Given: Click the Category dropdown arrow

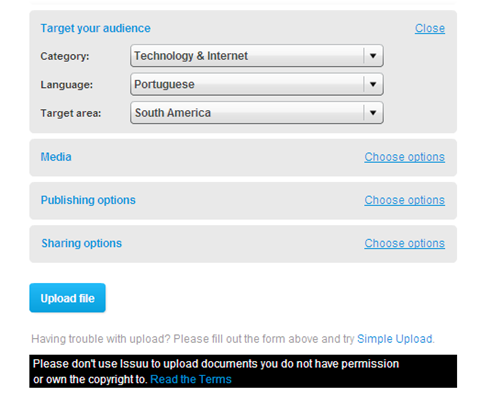Looking at the screenshot, I should 373,56.
